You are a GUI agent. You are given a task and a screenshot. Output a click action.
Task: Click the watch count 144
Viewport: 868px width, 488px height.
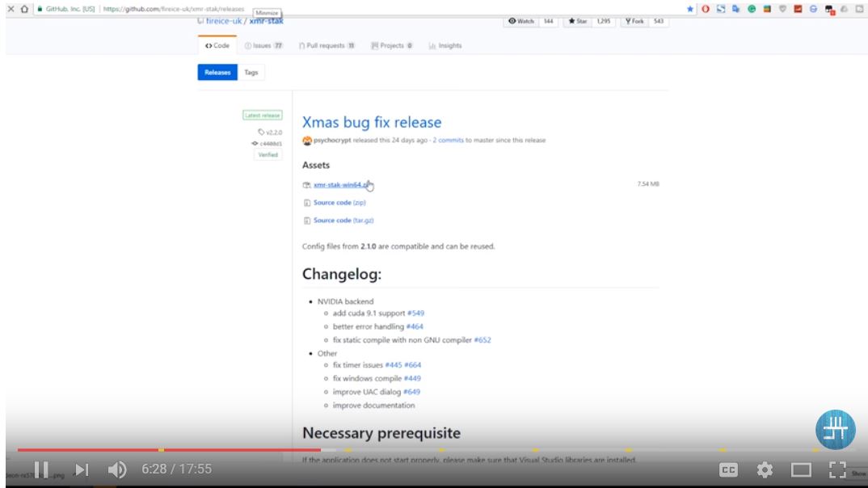[x=548, y=21]
